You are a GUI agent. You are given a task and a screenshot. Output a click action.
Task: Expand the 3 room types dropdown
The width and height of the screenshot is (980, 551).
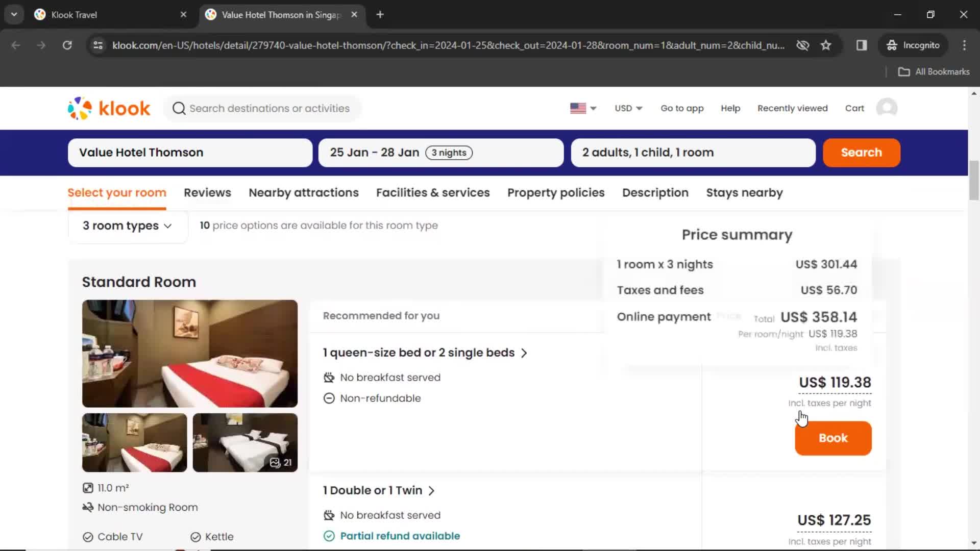128,226
